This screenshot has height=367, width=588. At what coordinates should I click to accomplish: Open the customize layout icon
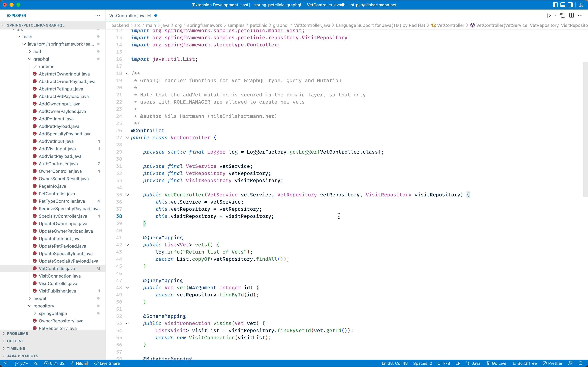(x=581, y=5)
